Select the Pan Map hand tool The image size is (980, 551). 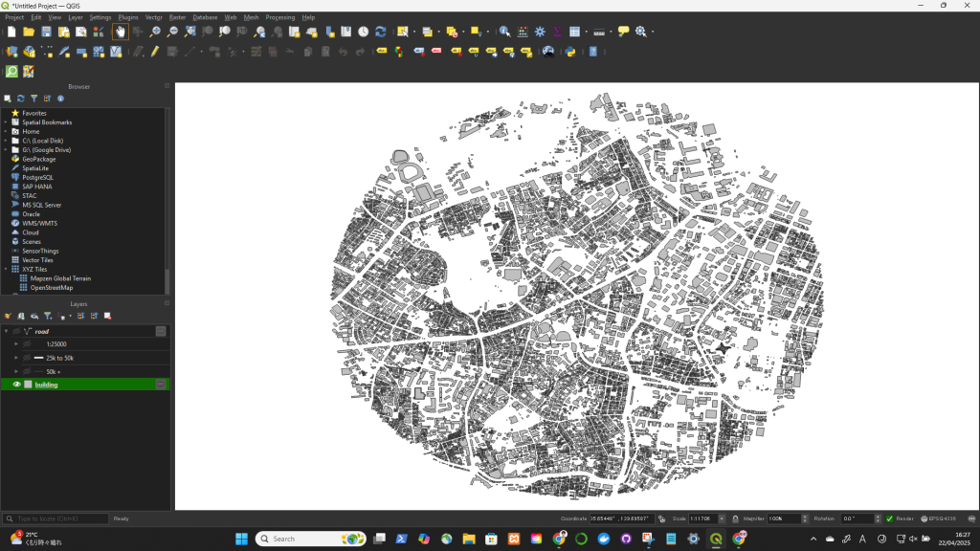coord(120,32)
